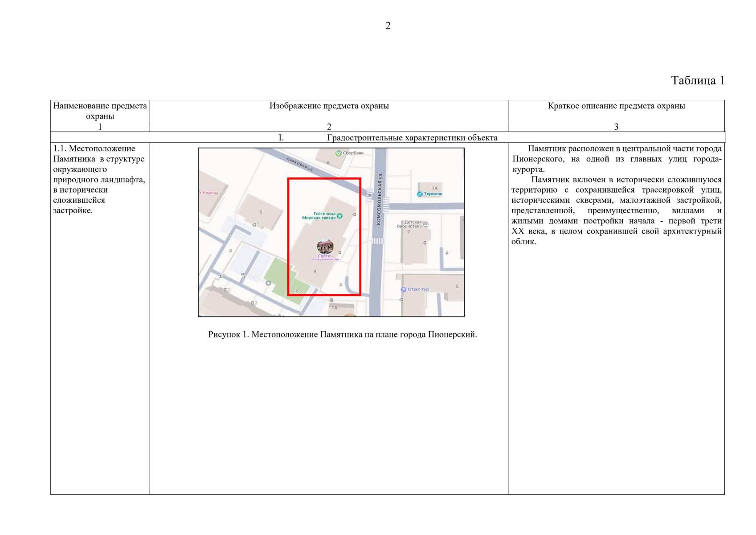Select the star icon beside Гостиница Морская звезда
Image resolution: width=756 pixels, height=535 pixels.
(340, 216)
